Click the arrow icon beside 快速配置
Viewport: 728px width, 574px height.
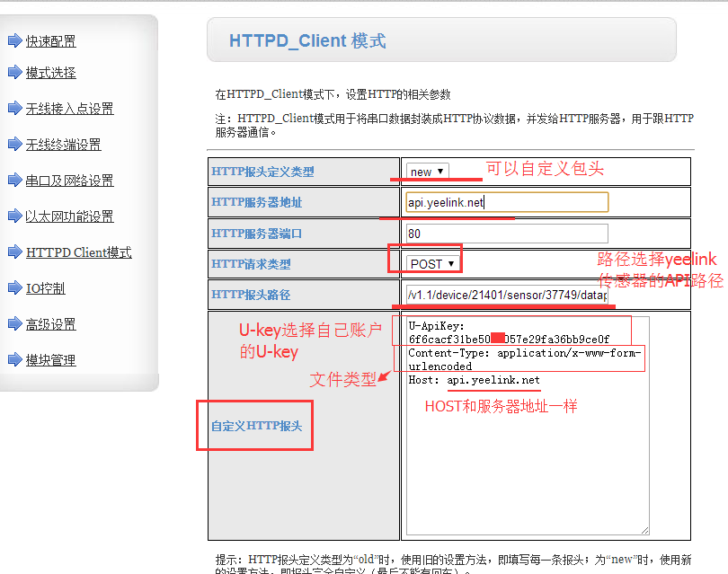point(14,40)
